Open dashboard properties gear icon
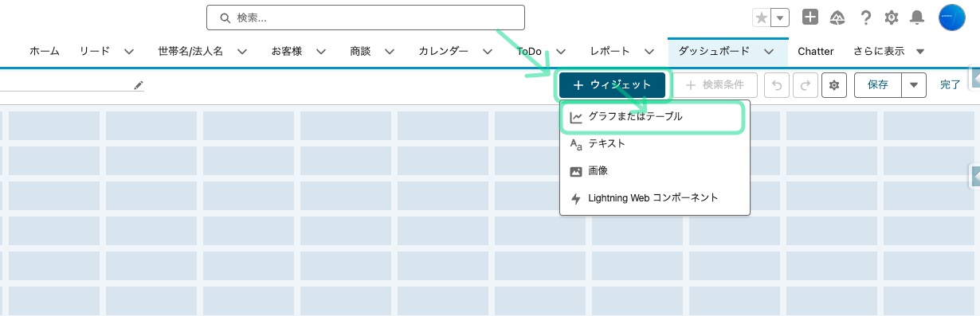 834,85
